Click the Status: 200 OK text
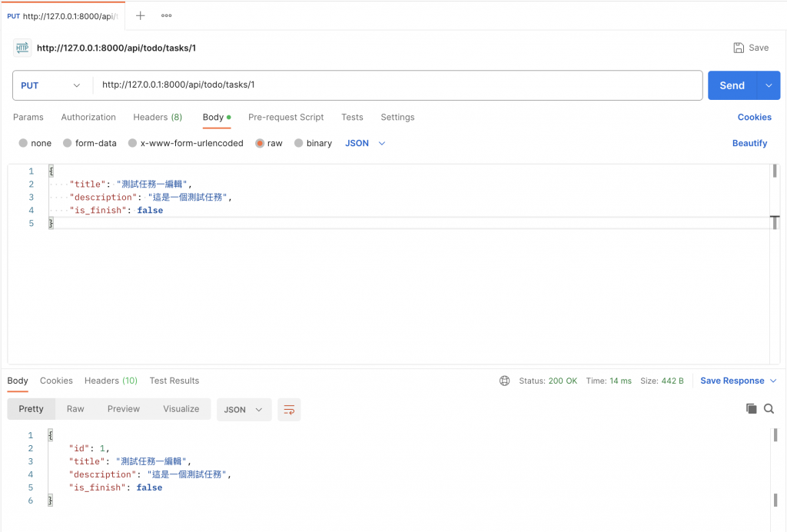Image resolution: width=787 pixels, height=532 pixels. click(548, 381)
